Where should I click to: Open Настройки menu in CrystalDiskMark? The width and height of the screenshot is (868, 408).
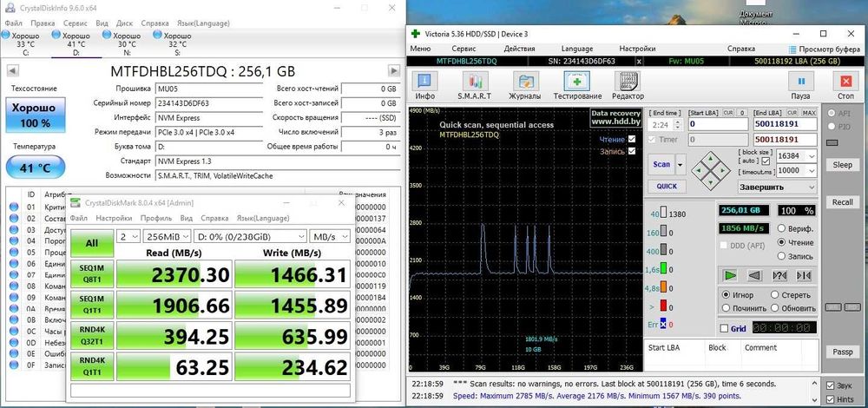114,218
